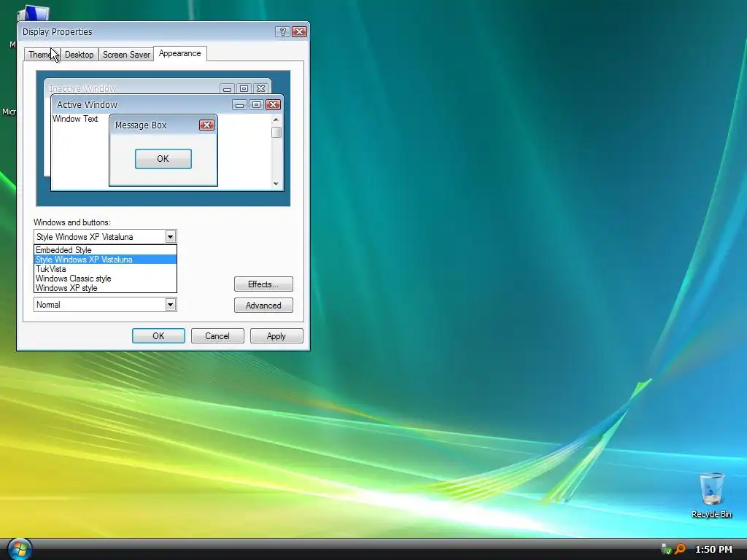The height and width of the screenshot is (560, 747).
Task: Click the preview scrollbar thumb
Action: pyautogui.click(x=276, y=132)
